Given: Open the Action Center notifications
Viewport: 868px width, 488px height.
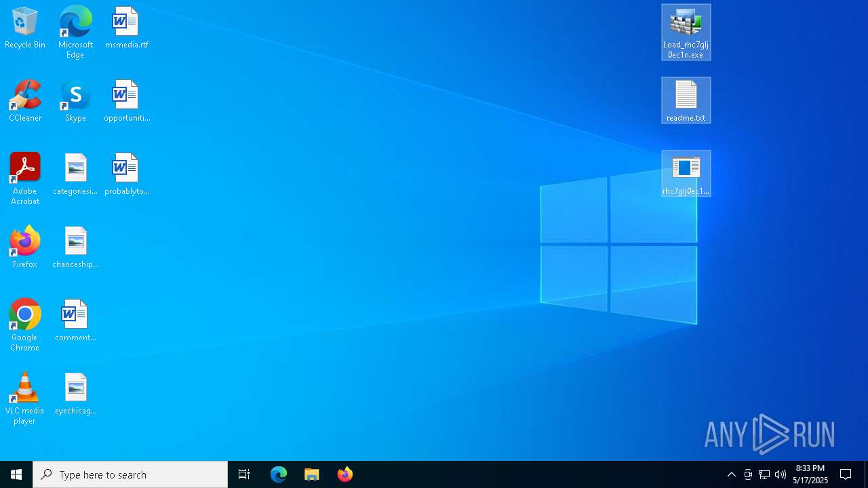Looking at the screenshot, I should (846, 474).
